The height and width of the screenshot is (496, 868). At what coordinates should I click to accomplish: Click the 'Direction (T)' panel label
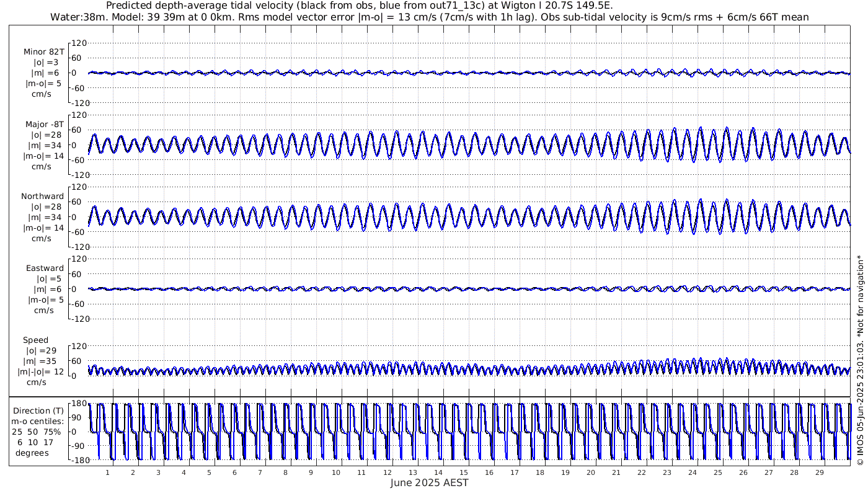[38, 410]
